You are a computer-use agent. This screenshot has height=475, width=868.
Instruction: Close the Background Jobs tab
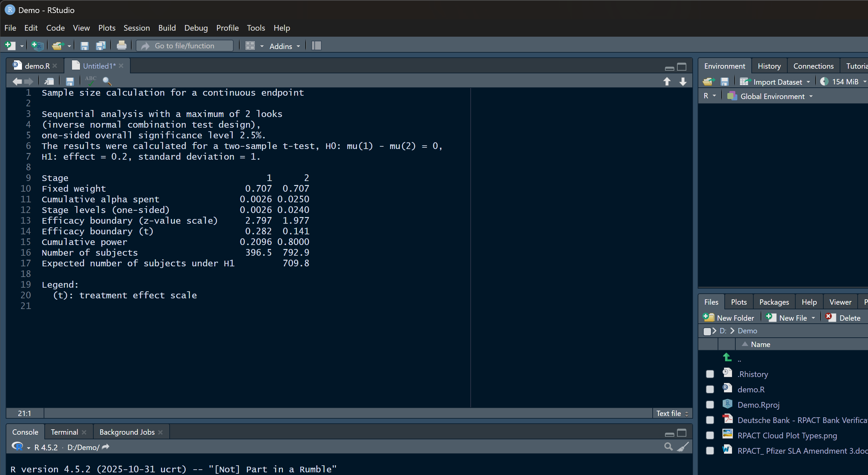click(160, 432)
